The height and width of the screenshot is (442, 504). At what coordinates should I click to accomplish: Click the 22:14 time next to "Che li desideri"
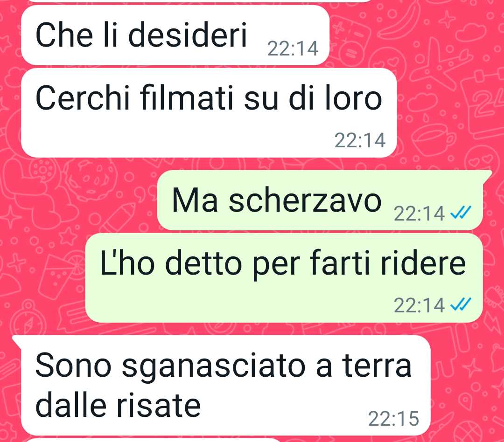click(x=293, y=48)
